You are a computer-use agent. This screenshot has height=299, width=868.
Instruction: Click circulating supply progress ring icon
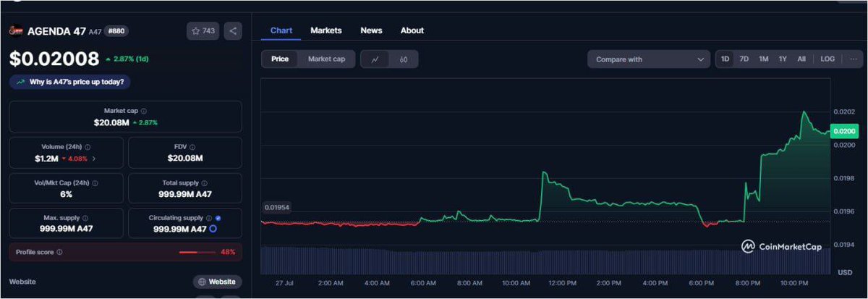pos(213,229)
